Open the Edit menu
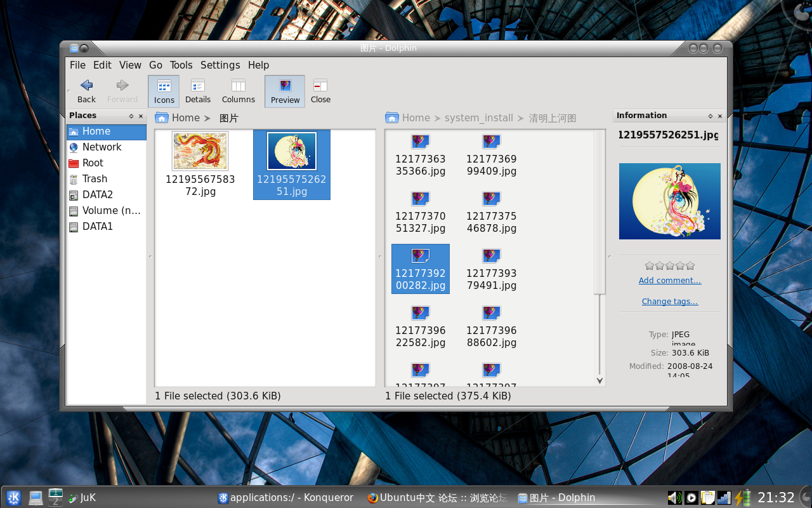 click(x=102, y=65)
